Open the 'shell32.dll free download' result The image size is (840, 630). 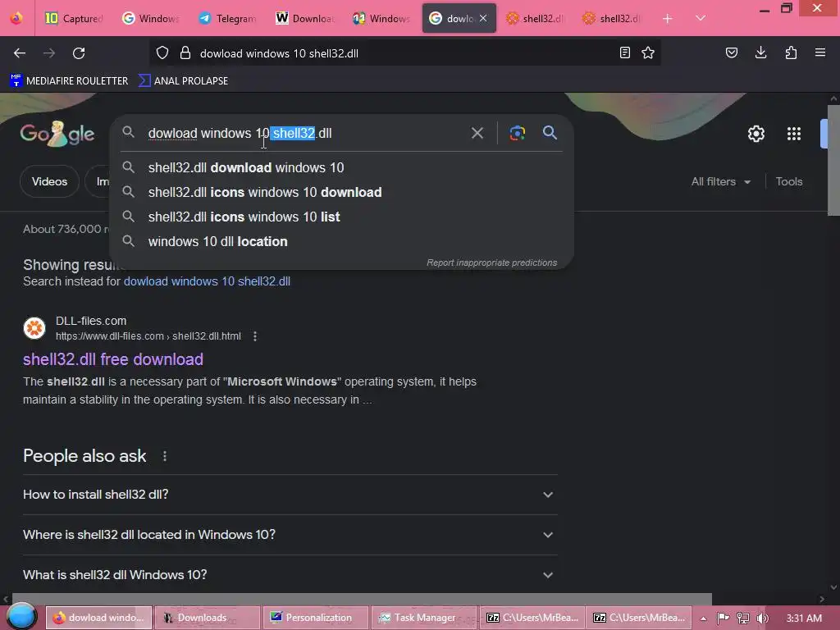(113, 359)
